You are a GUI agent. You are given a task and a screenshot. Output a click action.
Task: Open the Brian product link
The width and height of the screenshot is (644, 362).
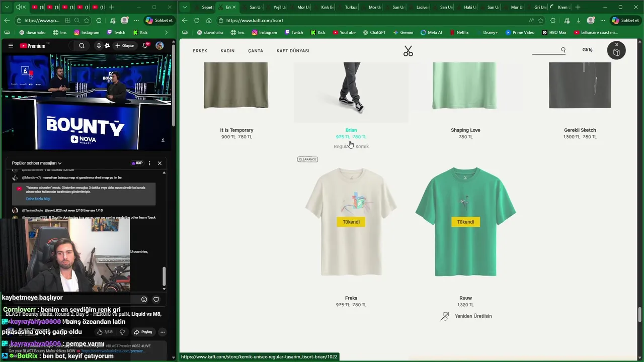coord(351,130)
